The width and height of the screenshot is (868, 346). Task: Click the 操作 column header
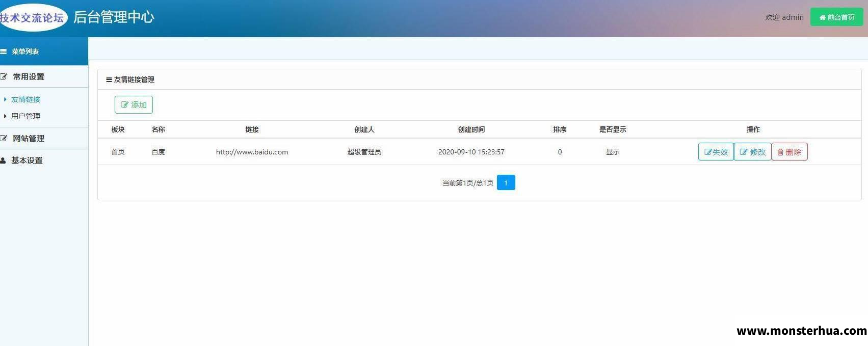[x=753, y=129]
